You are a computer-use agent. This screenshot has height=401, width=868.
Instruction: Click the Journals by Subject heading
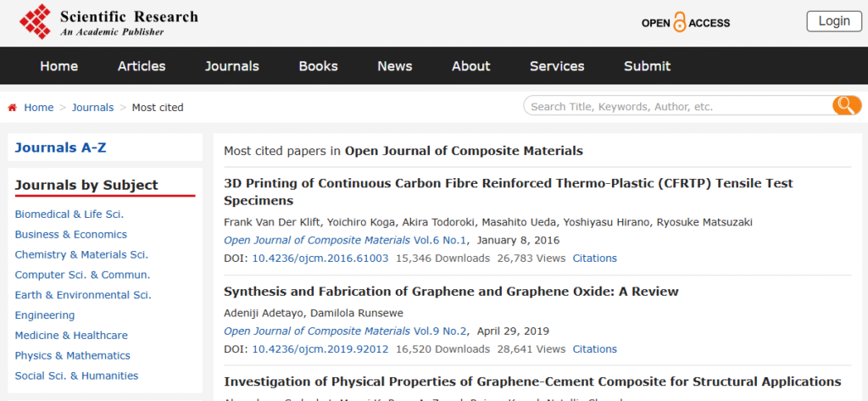tap(86, 185)
